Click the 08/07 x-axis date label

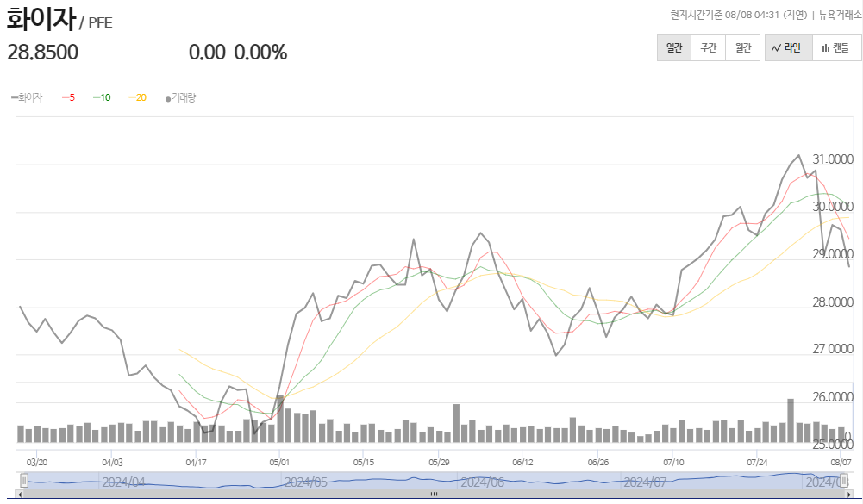tap(841, 462)
